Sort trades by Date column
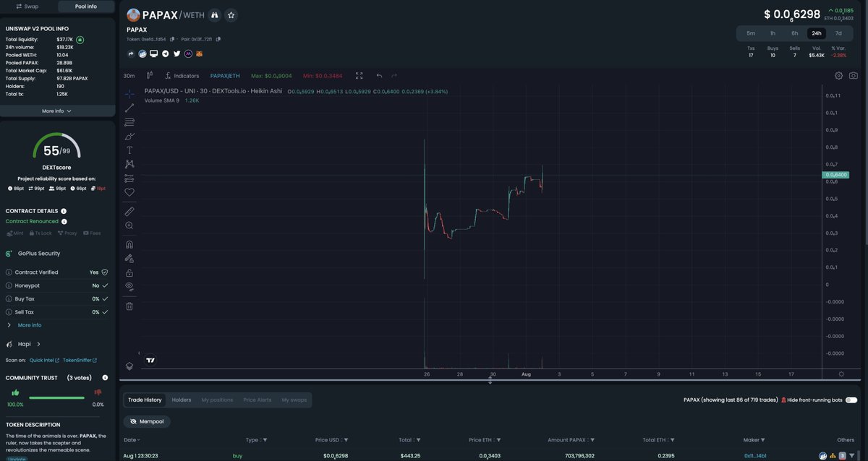This screenshot has height=461, width=868. click(131, 439)
